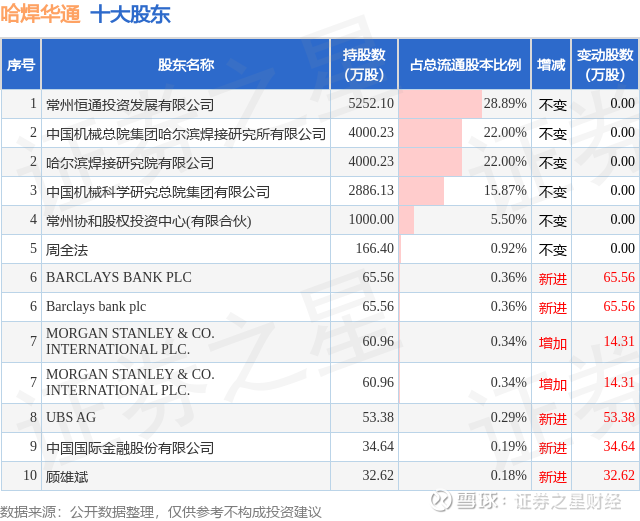Select 中国机械总院集团哈尔滨焊接研究所有限公司 row name
This screenshot has width=640, height=521.
pos(186,134)
